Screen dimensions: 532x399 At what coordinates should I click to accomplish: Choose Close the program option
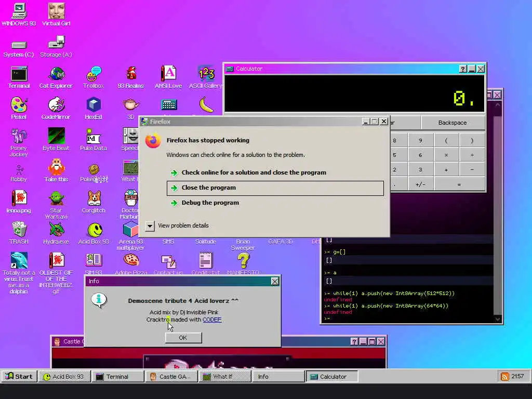tap(275, 188)
